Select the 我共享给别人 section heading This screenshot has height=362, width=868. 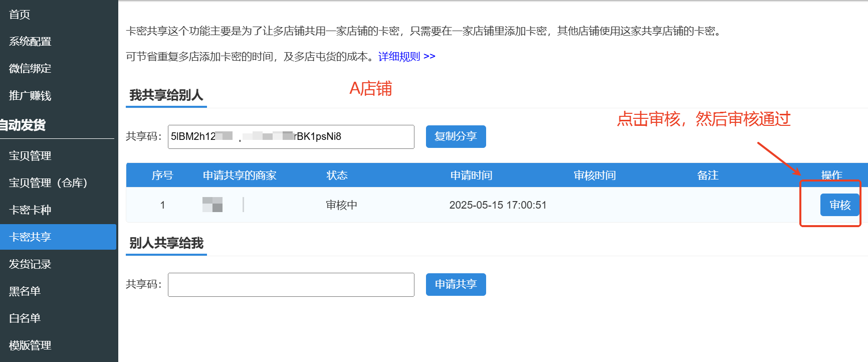click(x=166, y=95)
